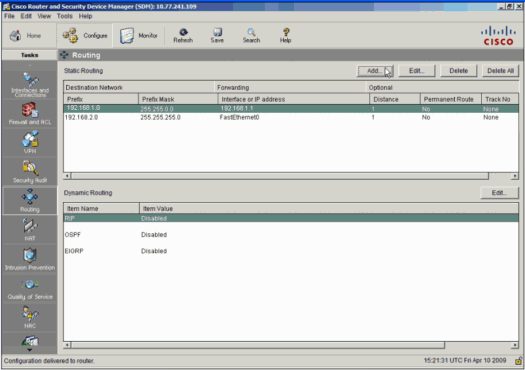Click the Distance column header
The image size is (525, 370).
395,99
